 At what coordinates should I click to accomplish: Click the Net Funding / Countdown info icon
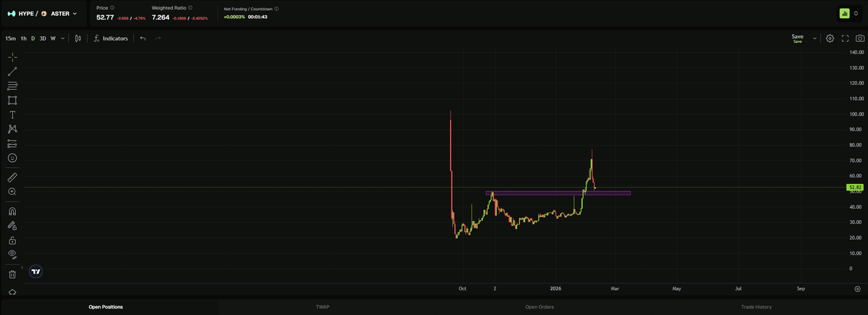click(276, 9)
